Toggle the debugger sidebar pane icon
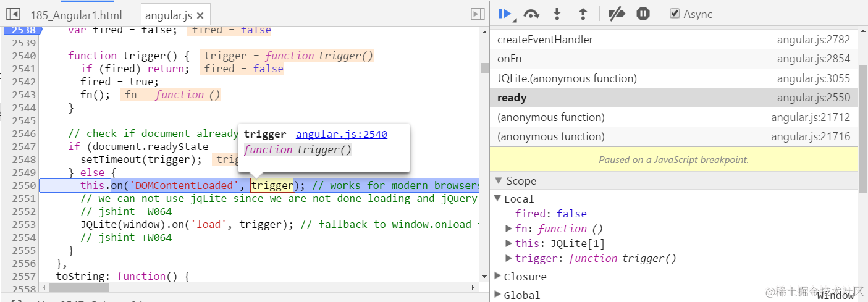868x302 pixels. (477, 14)
